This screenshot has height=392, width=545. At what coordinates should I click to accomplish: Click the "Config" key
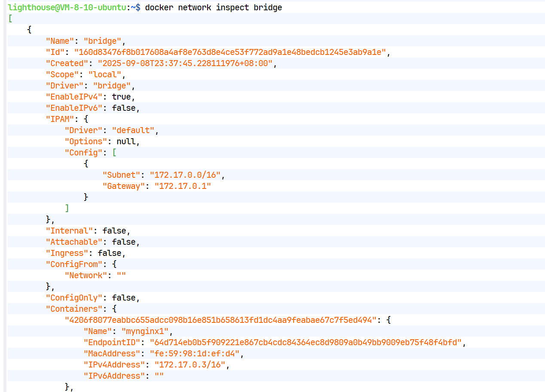(83, 152)
